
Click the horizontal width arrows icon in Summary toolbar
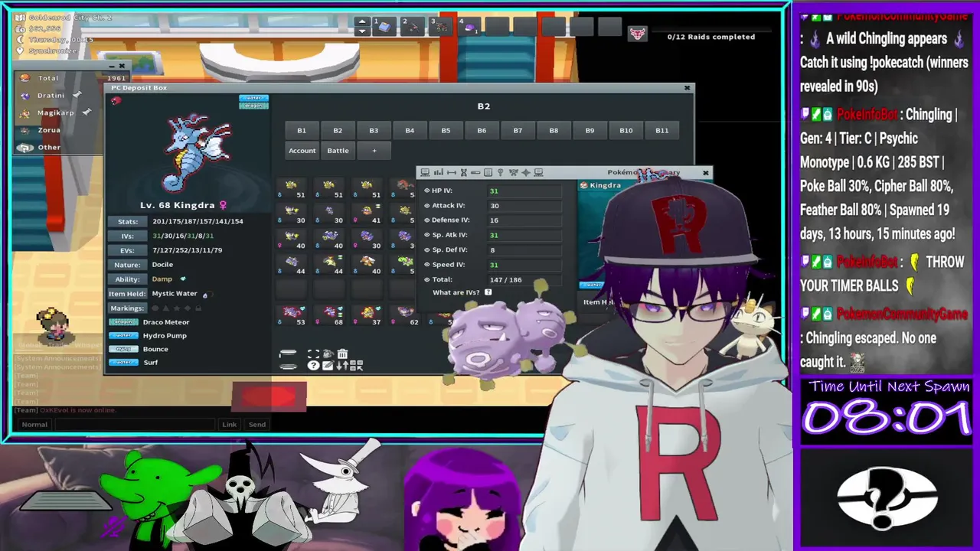click(x=452, y=172)
